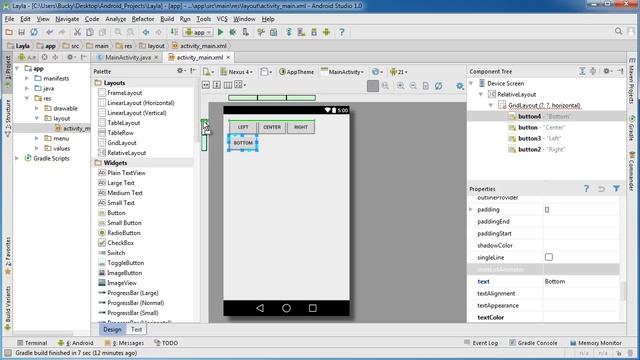Click the Synchronize refresh icon in main toolbar
Image resolution: width=640 pixels, height=360 pixels.
click(34, 32)
